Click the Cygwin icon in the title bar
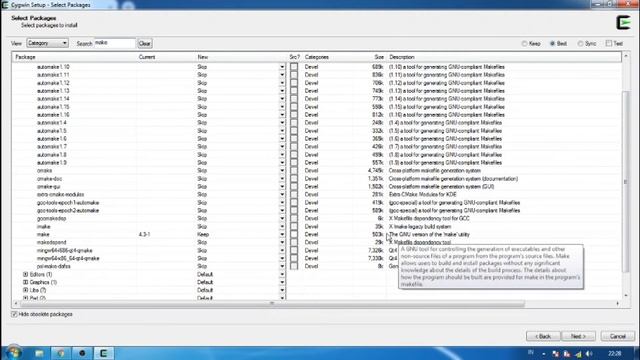This screenshot has height=360, width=640. click(x=5, y=5)
